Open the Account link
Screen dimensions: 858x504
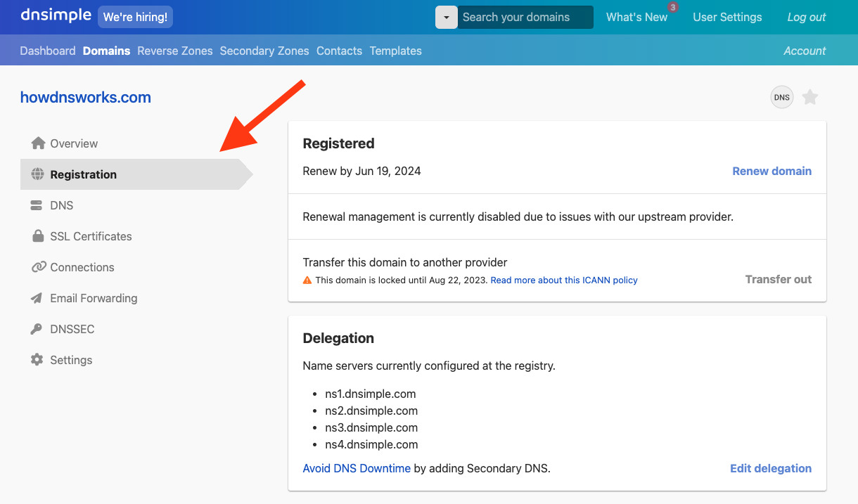[805, 51]
